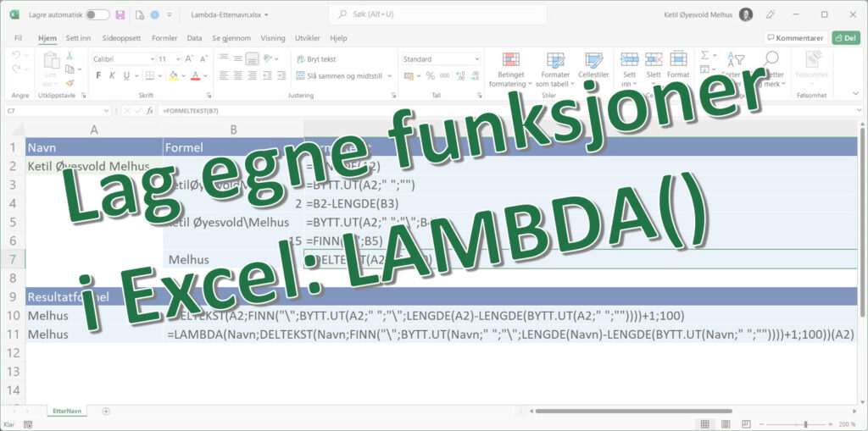This screenshot has height=431, width=868.
Task: Apply bold with the F button
Action: 99,75
